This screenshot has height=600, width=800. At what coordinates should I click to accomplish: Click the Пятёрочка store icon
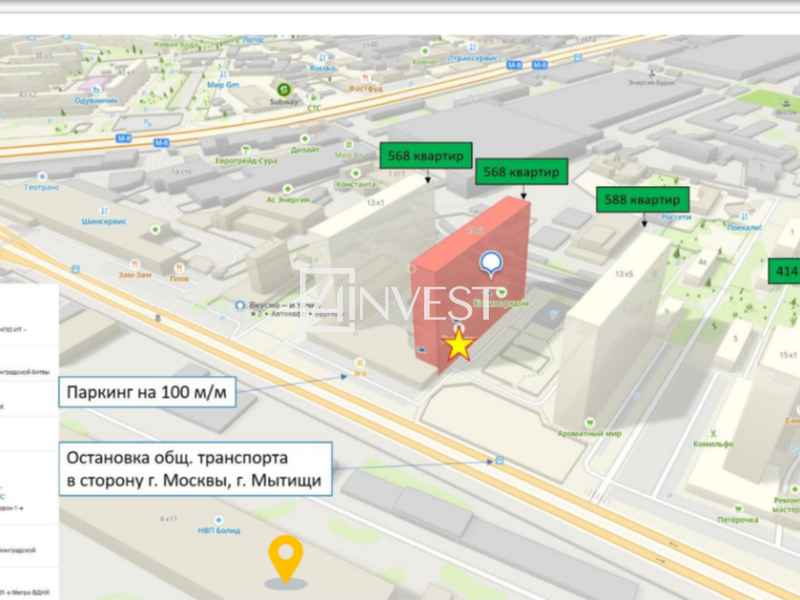[x=735, y=507]
